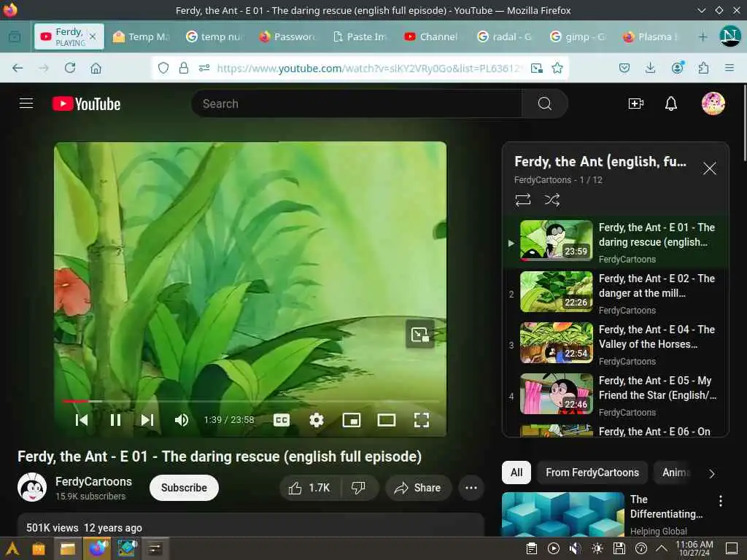Click the picture-in-picture overlay icon on video
747x560 pixels.
tap(419, 334)
